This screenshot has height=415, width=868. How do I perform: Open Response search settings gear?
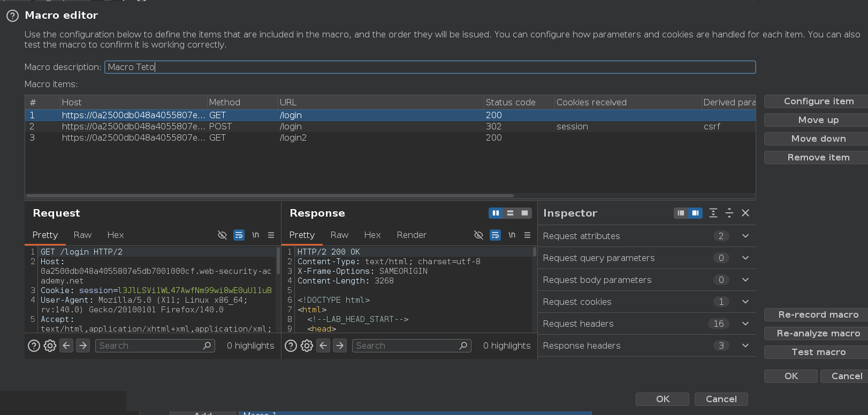pyautogui.click(x=307, y=346)
